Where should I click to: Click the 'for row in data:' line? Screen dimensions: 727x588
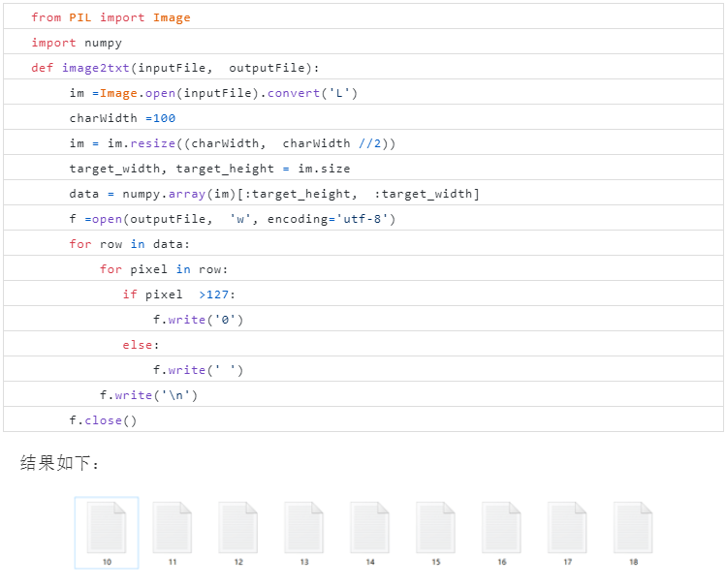click(363, 243)
